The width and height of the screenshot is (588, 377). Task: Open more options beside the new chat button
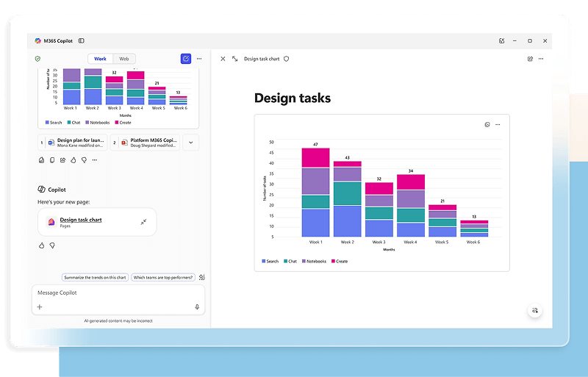pyautogui.click(x=199, y=59)
